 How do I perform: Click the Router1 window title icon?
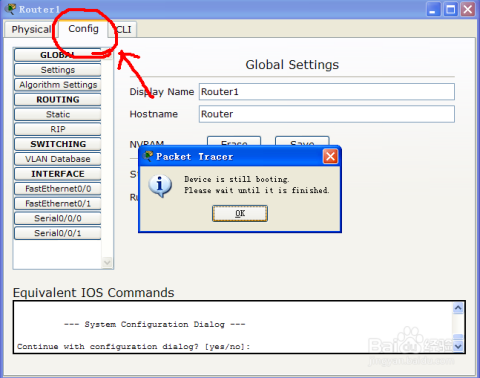10,9
